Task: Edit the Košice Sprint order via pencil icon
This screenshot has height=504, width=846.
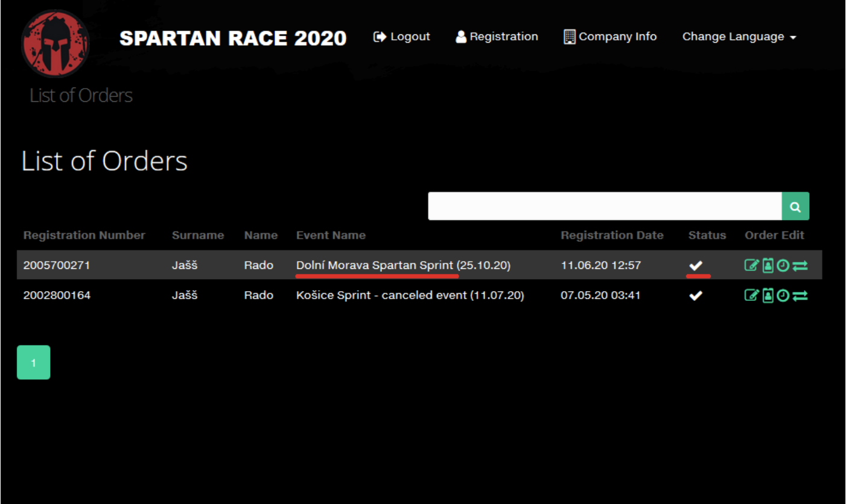Action: (751, 295)
